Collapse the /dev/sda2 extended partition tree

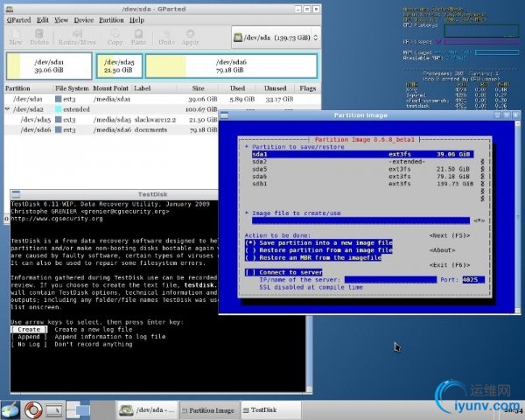[x=8, y=109]
